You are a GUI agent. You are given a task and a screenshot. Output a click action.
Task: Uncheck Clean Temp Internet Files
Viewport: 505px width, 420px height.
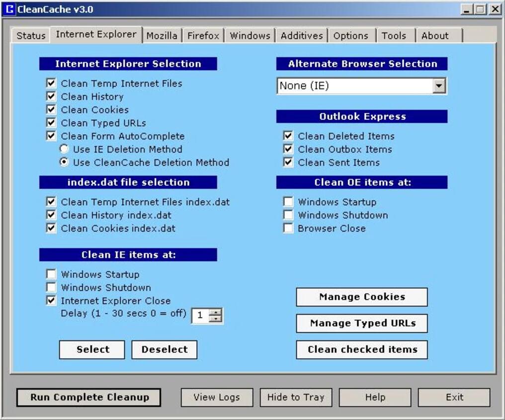pyautogui.click(x=51, y=83)
